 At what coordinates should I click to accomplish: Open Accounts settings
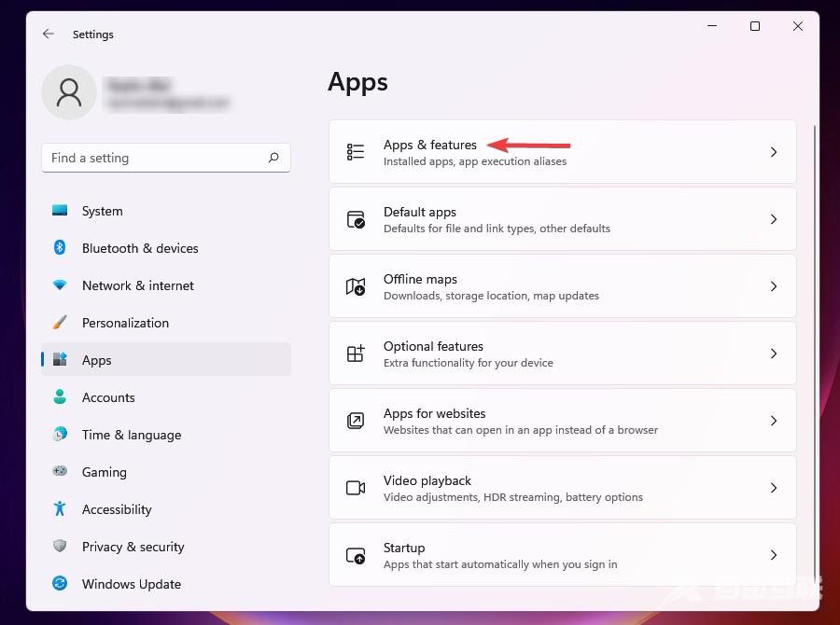coord(108,397)
